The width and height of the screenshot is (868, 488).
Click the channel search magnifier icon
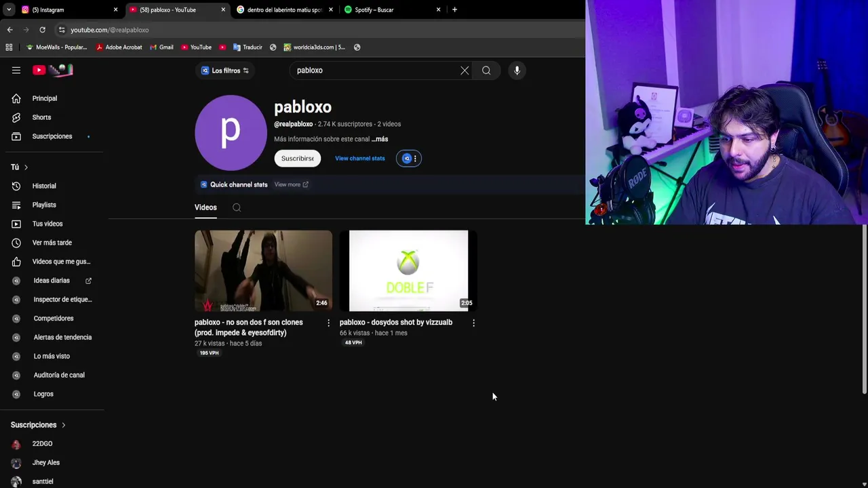pyautogui.click(x=237, y=207)
